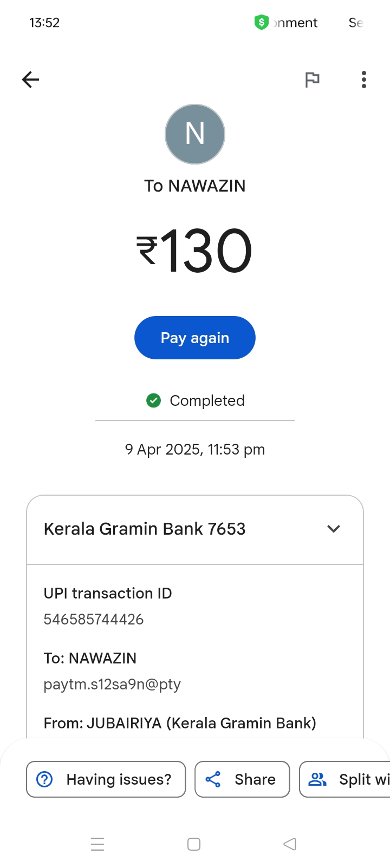This screenshot has height=868, width=390.
Task: Tap the Split with people icon
Action: pos(317,779)
